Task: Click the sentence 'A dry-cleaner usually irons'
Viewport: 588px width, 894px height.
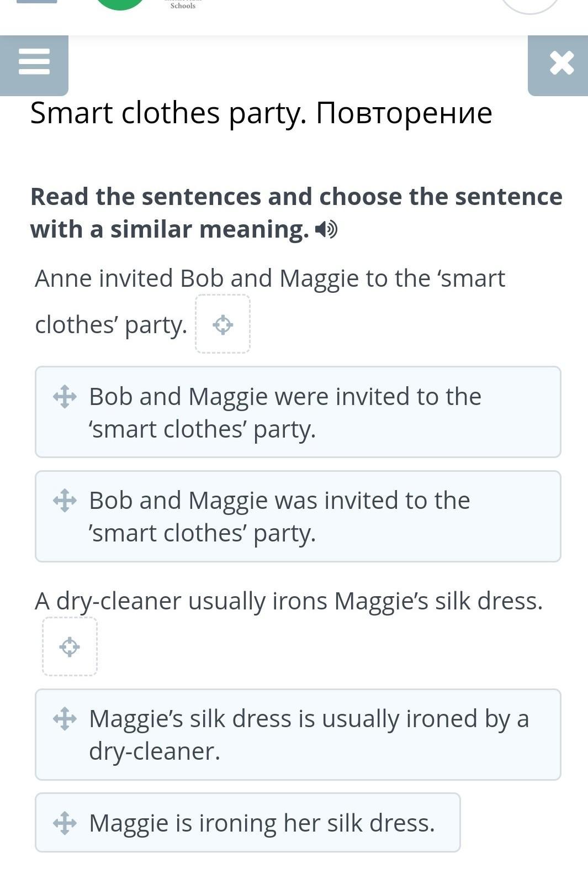Action: click(288, 601)
